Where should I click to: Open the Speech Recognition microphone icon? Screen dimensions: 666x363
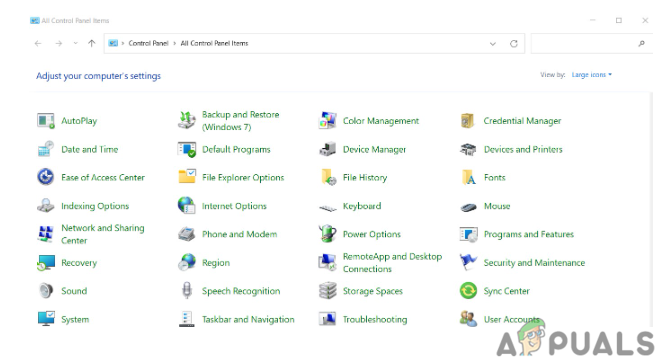coord(187,291)
